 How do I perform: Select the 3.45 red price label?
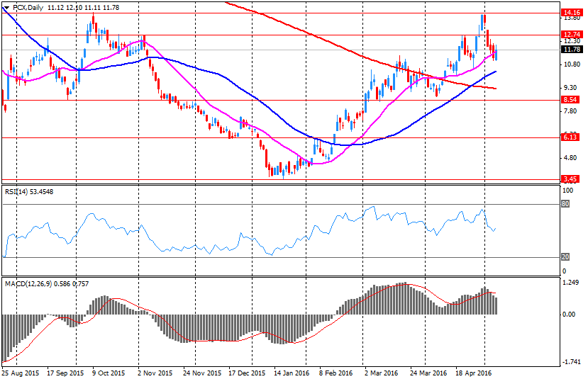click(571, 179)
